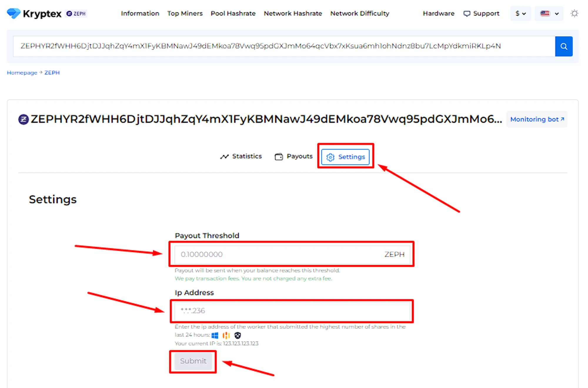Toggle the light/dark theme sun icon
The width and height of the screenshot is (588, 388).
pyautogui.click(x=574, y=14)
